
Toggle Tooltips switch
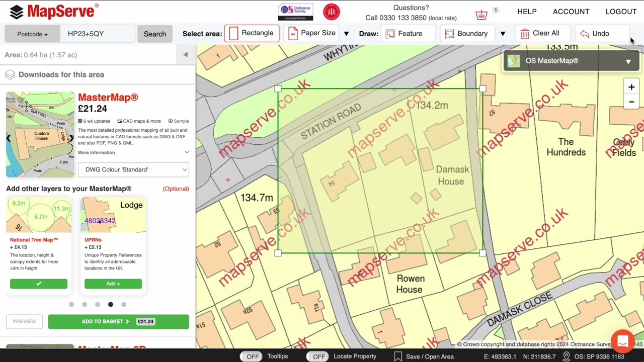251,356
